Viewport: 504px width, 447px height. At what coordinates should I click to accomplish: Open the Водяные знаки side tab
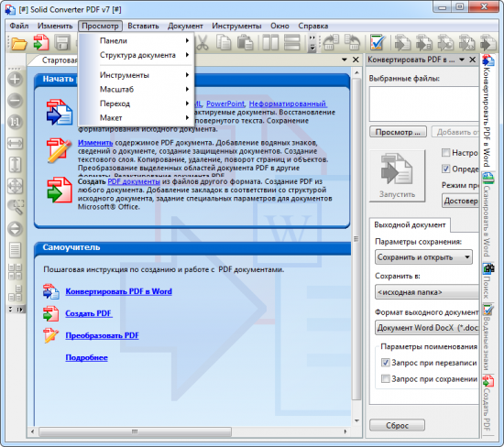pos(488,337)
